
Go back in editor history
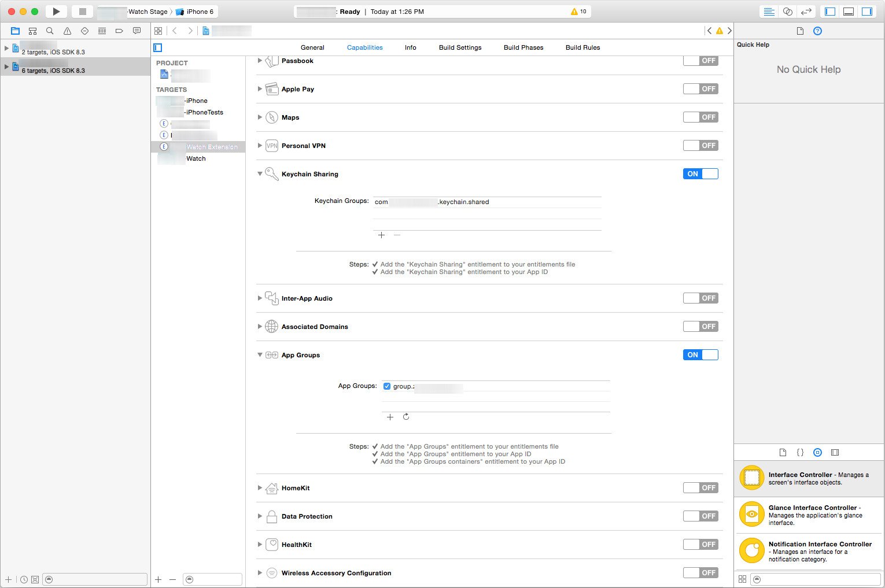175,31
